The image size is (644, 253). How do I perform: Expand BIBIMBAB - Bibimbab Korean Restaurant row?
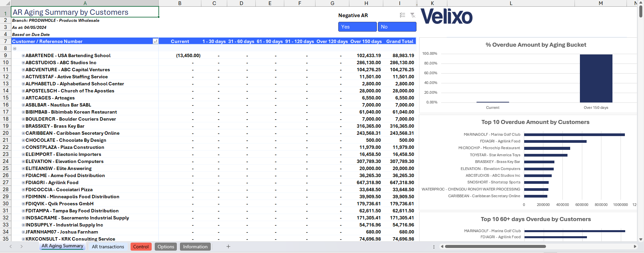(23, 112)
